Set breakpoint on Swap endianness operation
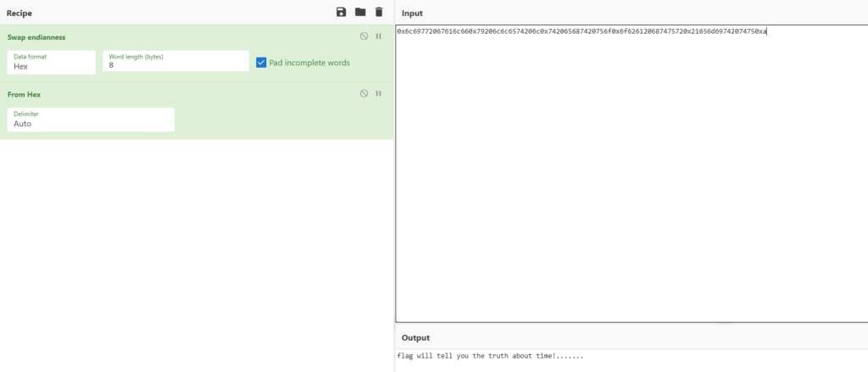Viewport: 868px width, 372px height. click(x=379, y=36)
